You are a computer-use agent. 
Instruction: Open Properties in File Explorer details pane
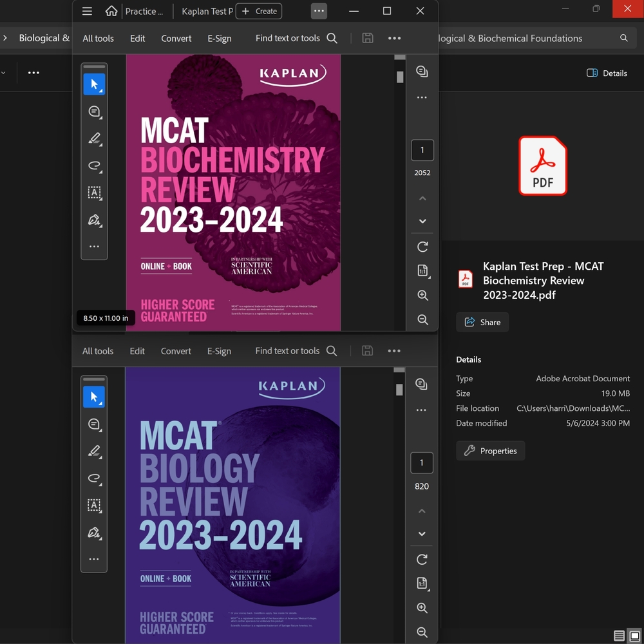click(x=490, y=451)
